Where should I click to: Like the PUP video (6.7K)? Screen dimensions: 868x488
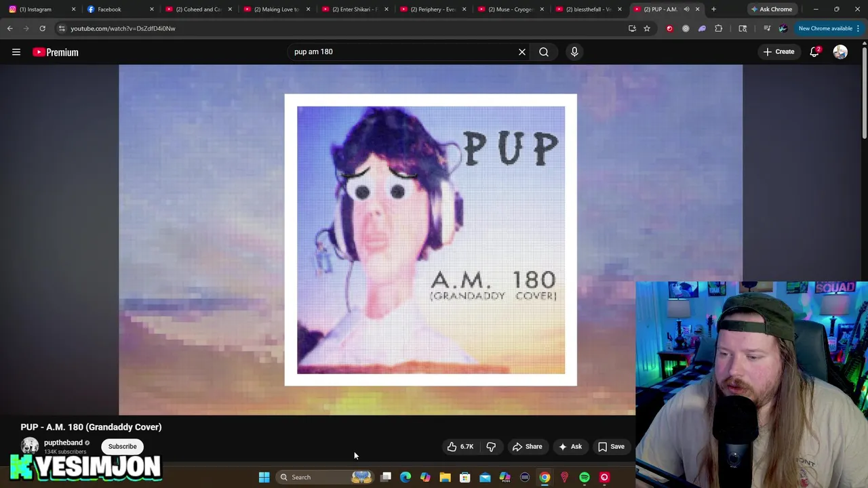pos(460,447)
